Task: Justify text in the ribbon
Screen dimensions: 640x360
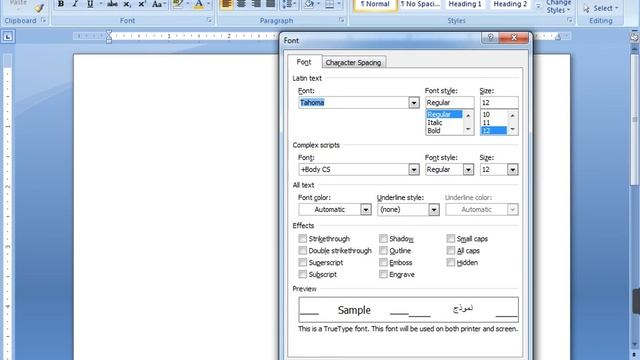Action: [x=270, y=4]
